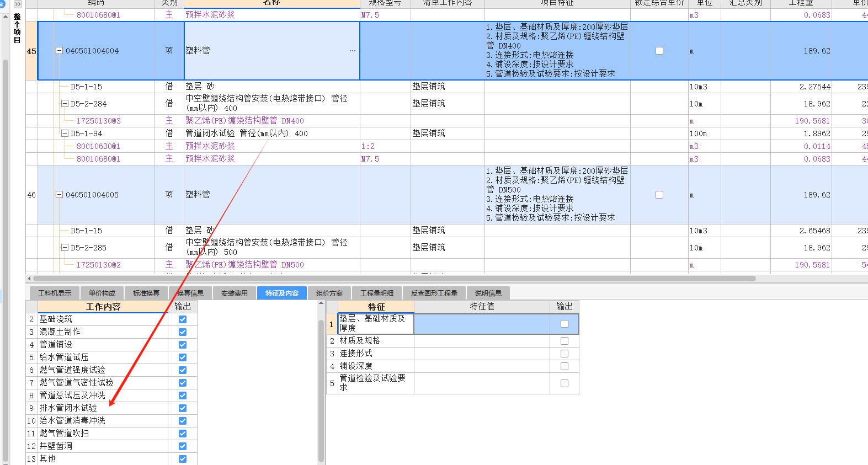The image size is (868, 465).
Task: Select the 整个项目 vertical label
Action: (17, 29)
